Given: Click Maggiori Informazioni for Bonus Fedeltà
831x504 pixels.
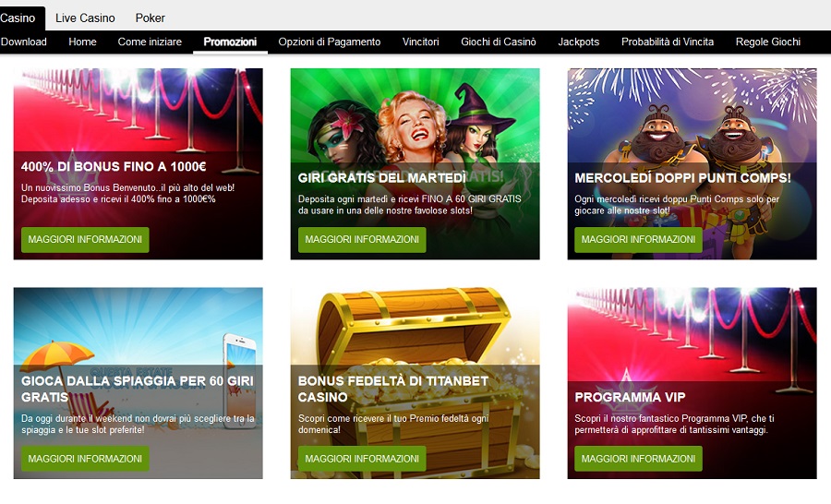Looking at the screenshot, I should [x=362, y=459].
